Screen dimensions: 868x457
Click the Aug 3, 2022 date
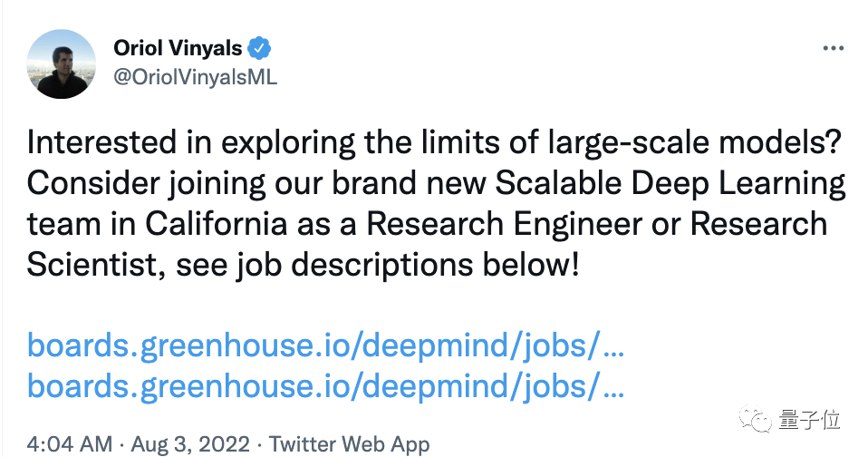[x=192, y=444]
